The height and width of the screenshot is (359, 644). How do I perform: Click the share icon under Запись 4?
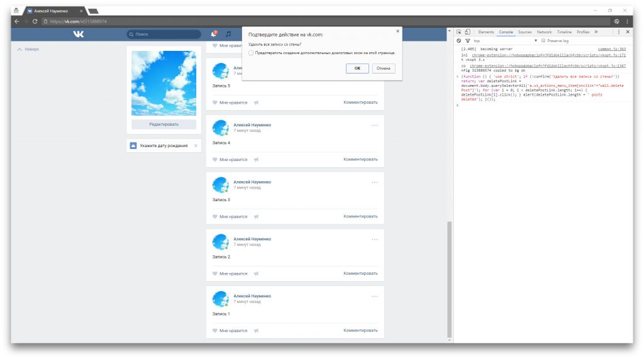tap(257, 159)
